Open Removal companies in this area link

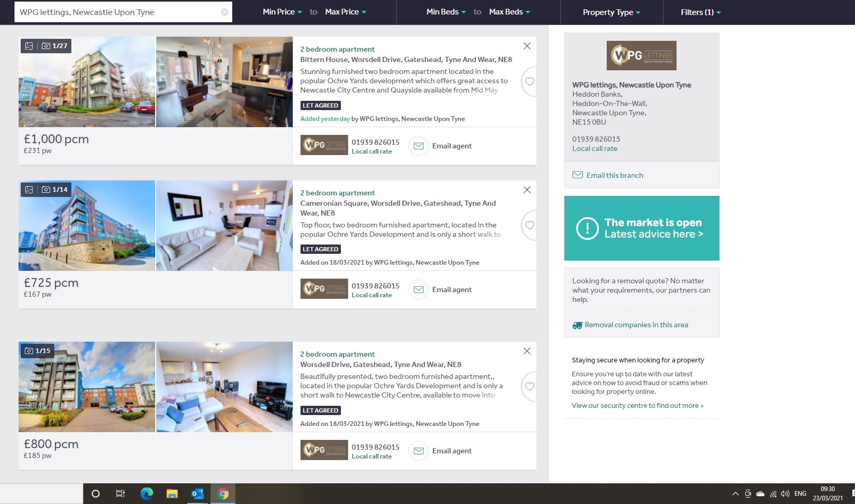pyautogui.click(x=636, y=325)
